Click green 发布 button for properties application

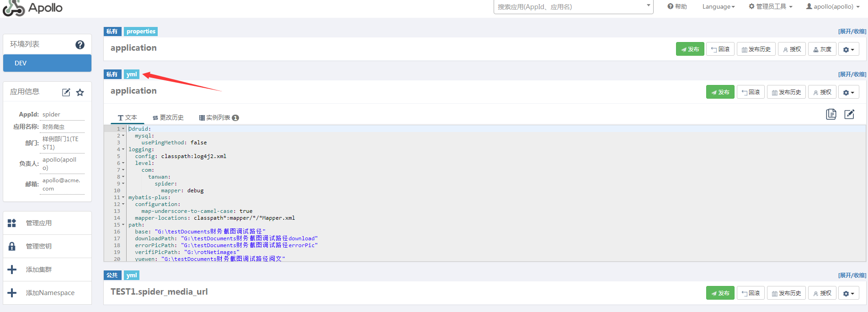click(x=690, y=49)
